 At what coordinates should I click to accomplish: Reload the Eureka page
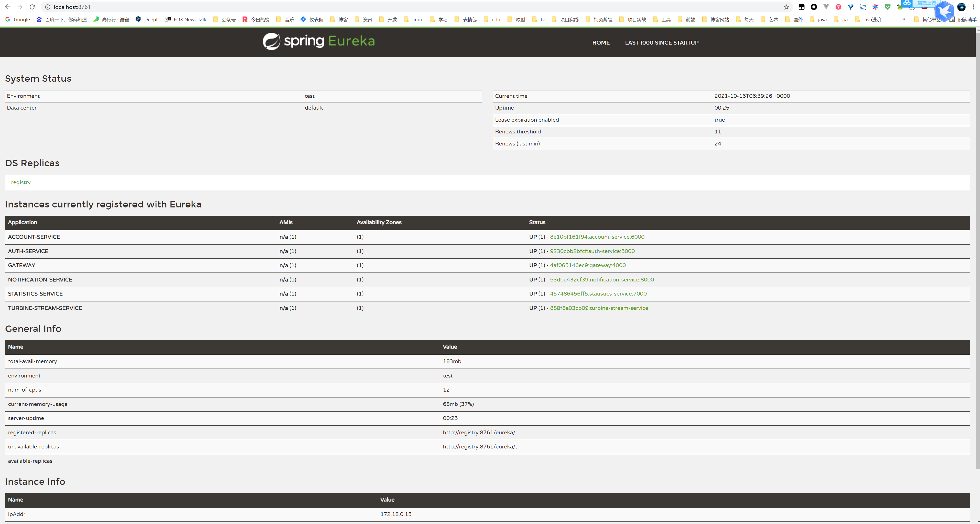point(32,7)
